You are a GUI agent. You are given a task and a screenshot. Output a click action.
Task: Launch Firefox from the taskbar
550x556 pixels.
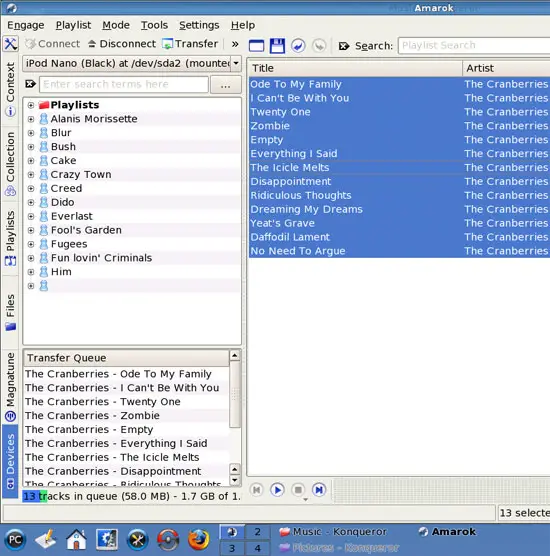[199, 540]
